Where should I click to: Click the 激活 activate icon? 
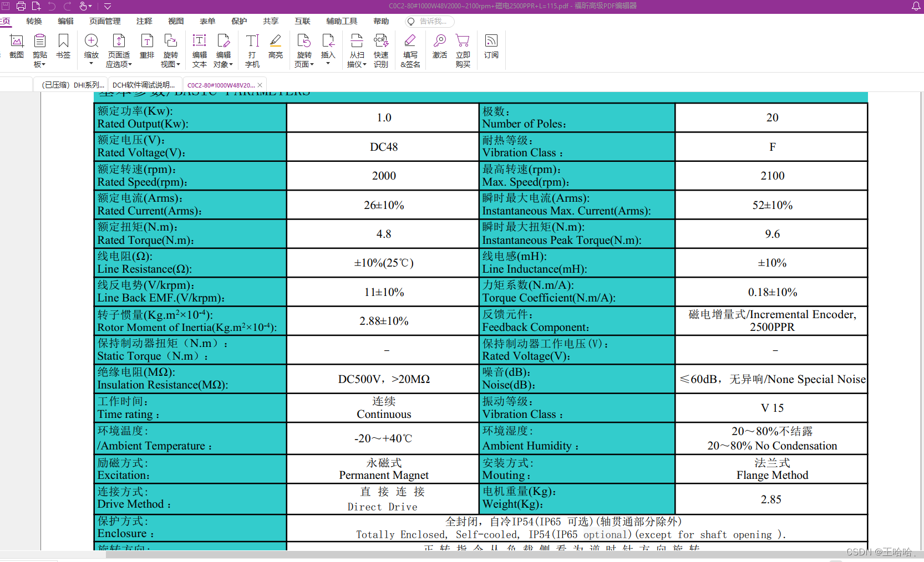click(x=440, y=47)
